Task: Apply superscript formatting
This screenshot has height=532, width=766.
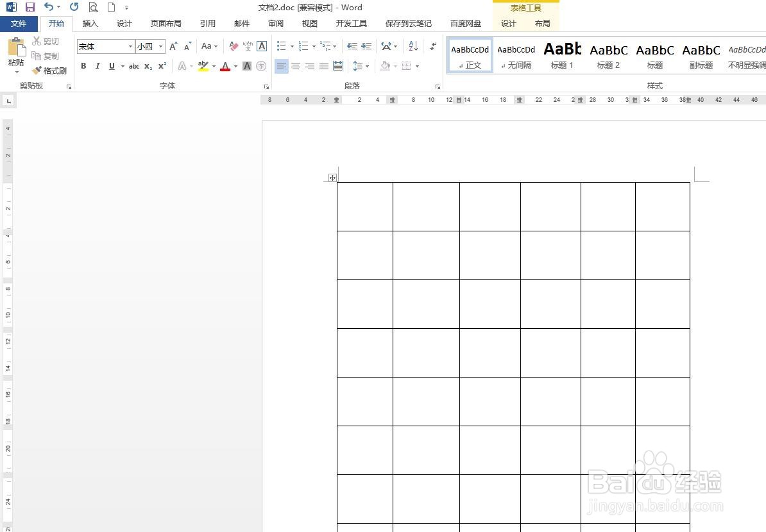Action: click(x=162, y=66)
